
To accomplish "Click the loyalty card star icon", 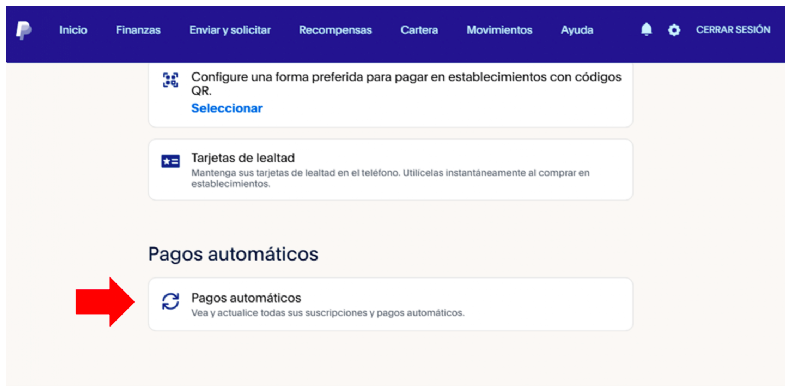I will [x=171, y=161].
